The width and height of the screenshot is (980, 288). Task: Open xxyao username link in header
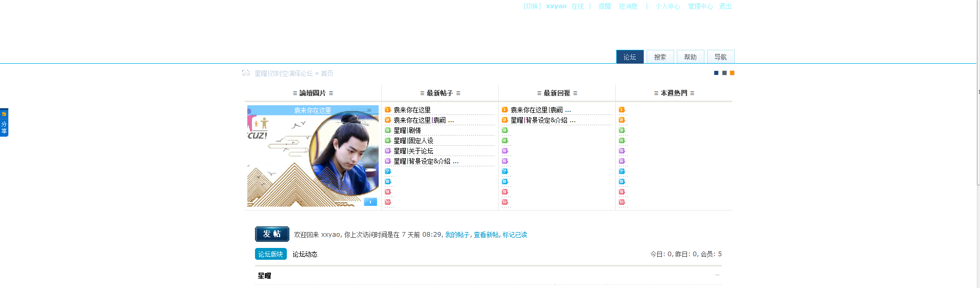[556, 6]
